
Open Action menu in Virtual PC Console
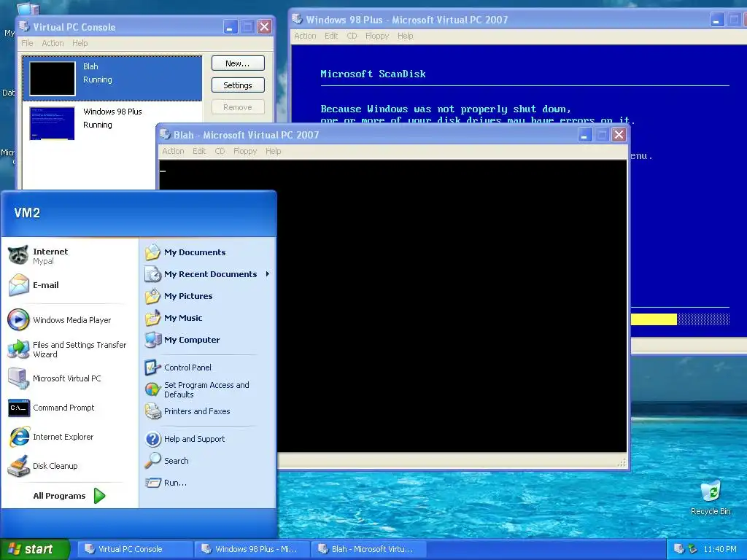(x=53, y=43)
